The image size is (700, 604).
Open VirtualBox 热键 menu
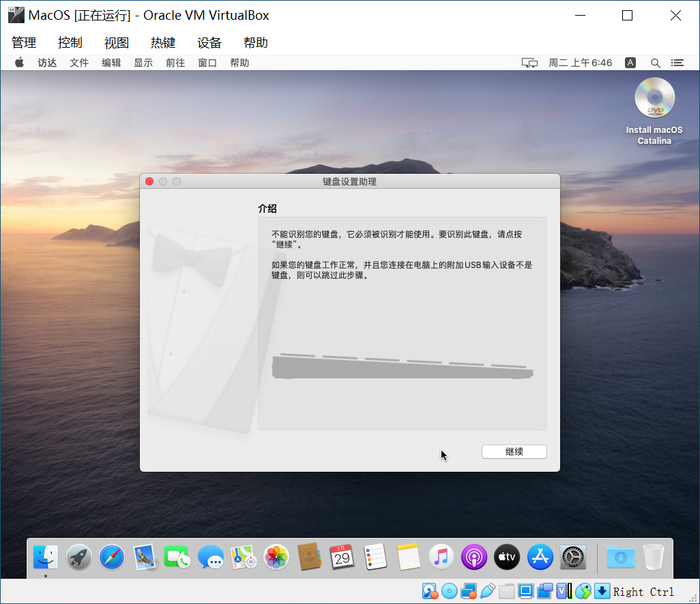click(163, 43)
